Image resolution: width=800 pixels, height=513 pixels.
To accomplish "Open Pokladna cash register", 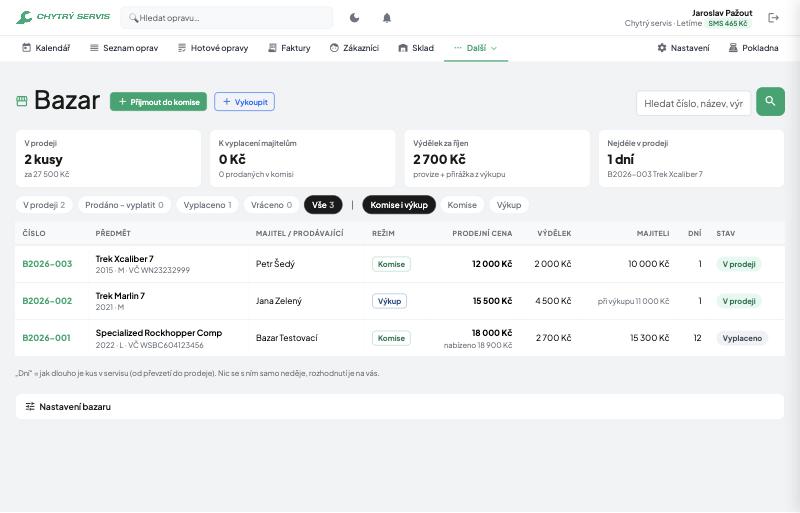I will click(x=754, y=48).
